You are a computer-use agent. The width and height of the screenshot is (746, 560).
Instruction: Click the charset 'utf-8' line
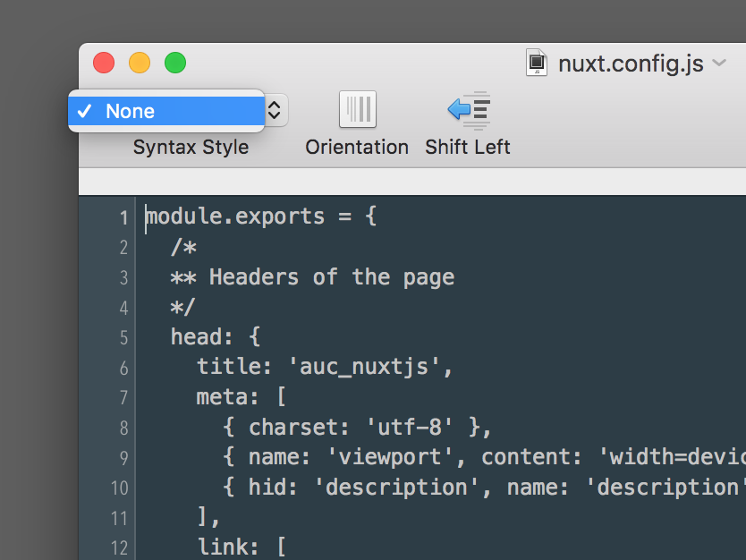[357, 428]
